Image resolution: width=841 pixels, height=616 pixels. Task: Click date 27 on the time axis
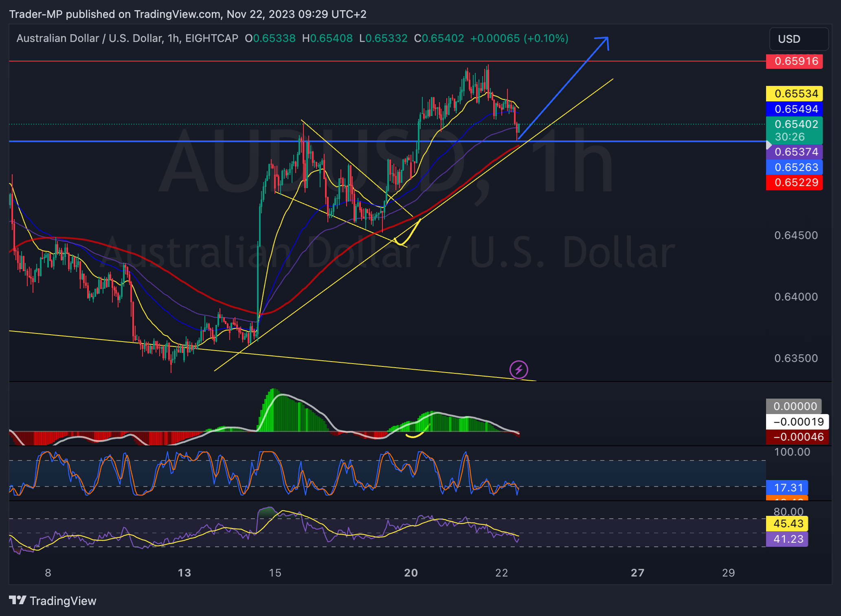(x=638, y=573)
